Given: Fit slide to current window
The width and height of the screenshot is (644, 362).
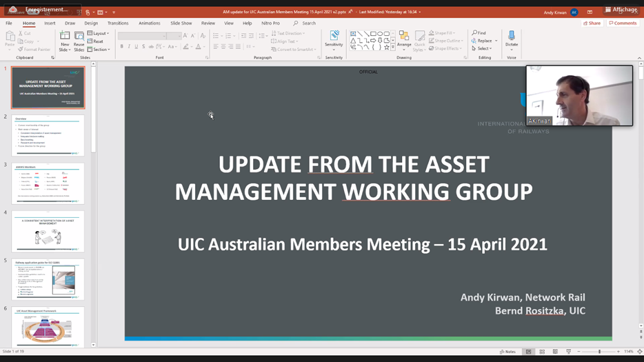Looking at the screenshot, I should pyautogui.click(x=639, y=352).
